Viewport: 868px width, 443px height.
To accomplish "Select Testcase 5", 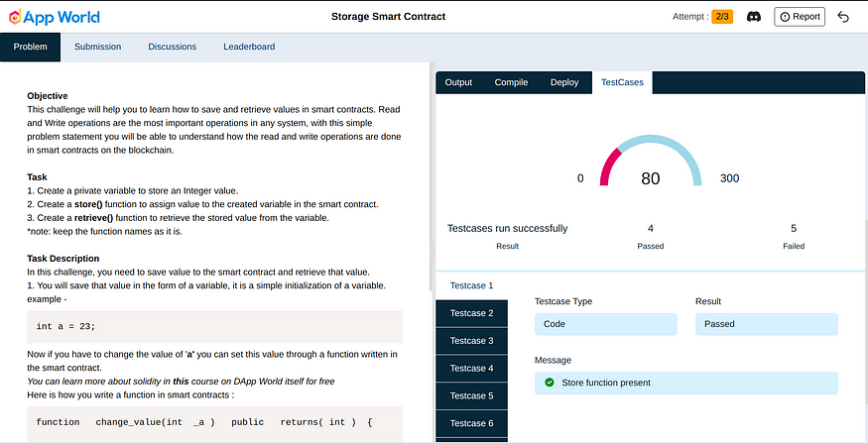I will 471,396.
